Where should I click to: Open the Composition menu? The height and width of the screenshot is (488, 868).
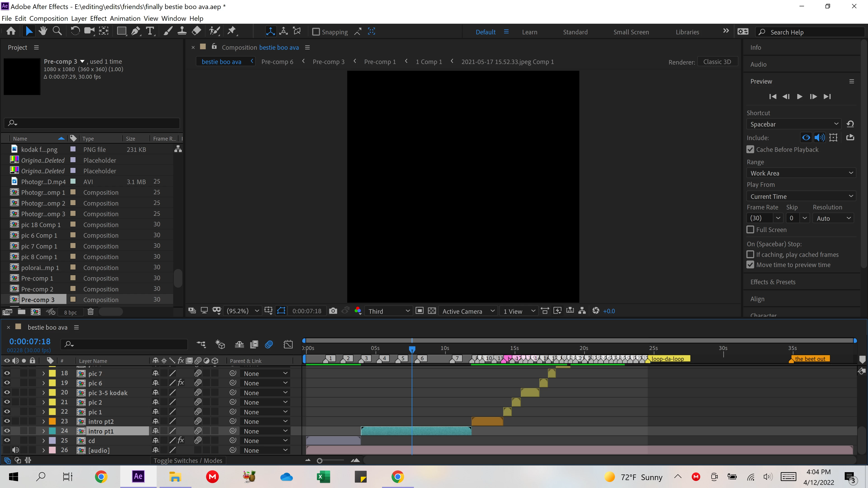(49, 19)
